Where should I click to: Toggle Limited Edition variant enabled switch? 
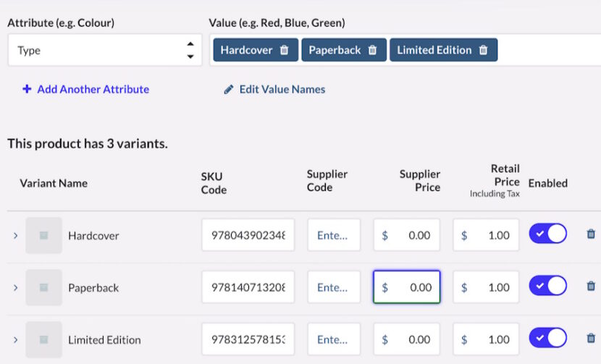[547, 338]
